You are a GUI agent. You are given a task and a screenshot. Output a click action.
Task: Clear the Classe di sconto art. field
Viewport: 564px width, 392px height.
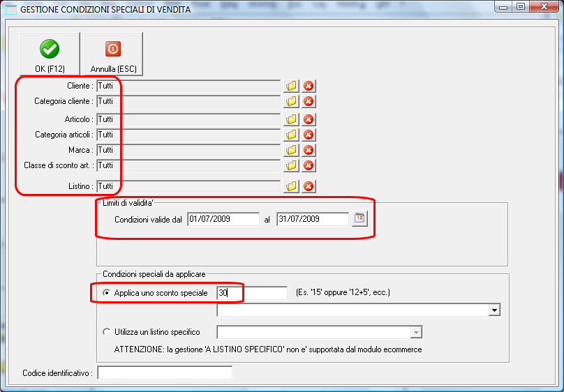click(309, 165)
